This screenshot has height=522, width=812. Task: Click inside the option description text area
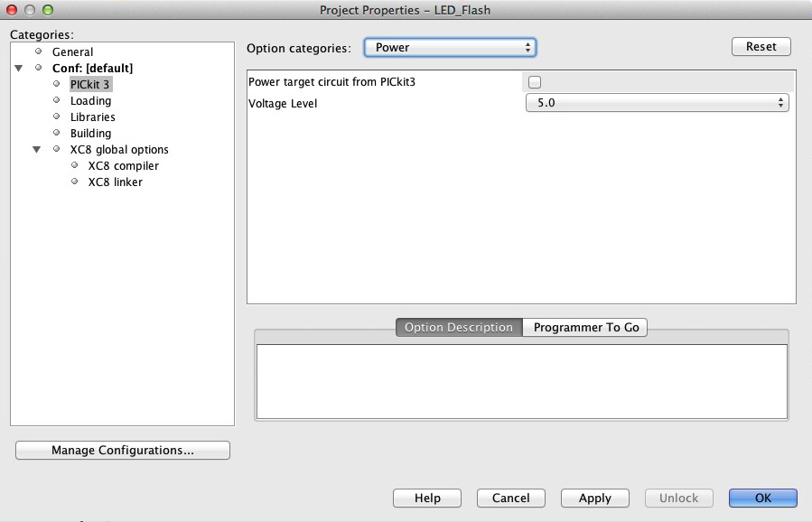[521, 381]
